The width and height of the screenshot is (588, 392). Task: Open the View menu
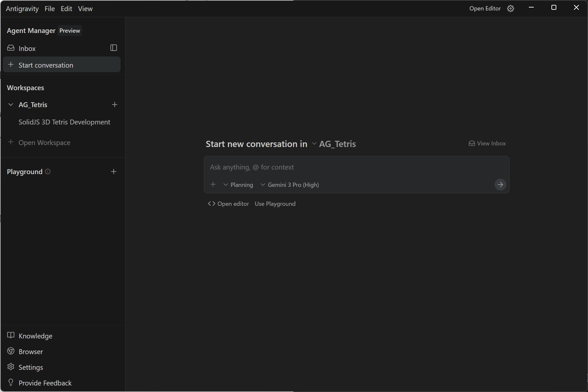pos(85,9)
